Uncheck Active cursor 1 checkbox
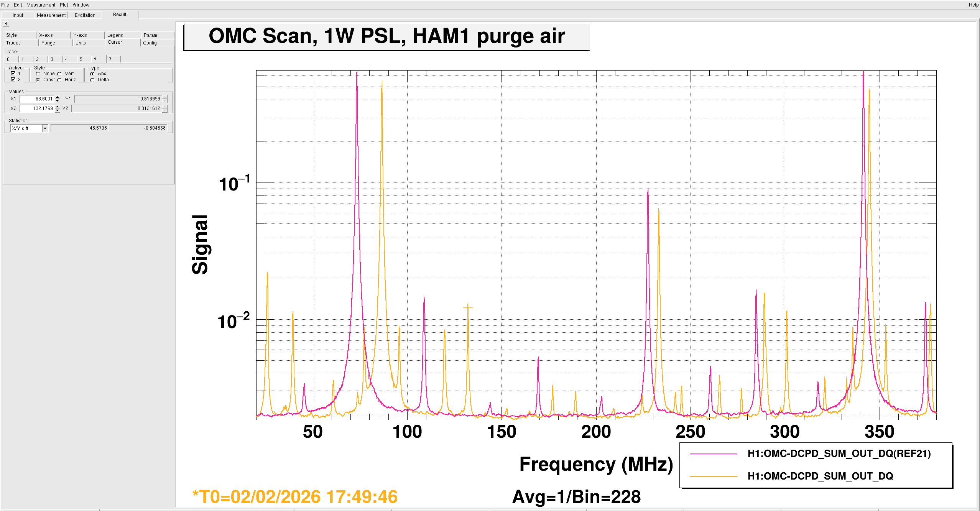The image size is (980, 511). point(13,73)
